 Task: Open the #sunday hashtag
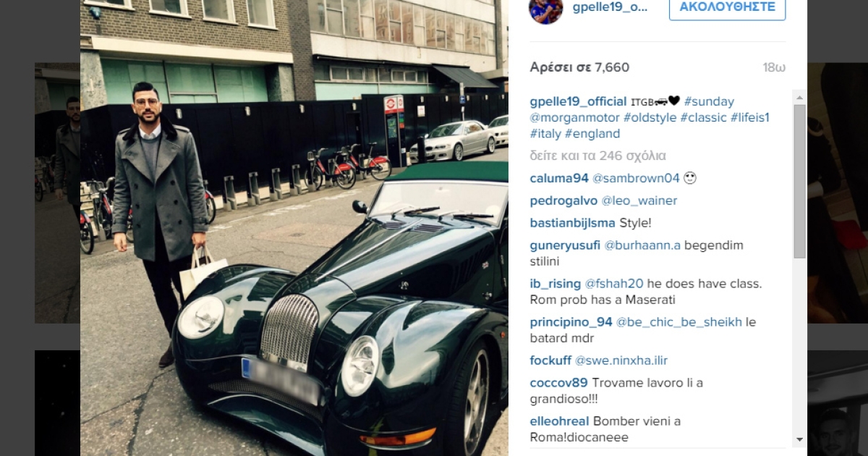coord(710,101)
